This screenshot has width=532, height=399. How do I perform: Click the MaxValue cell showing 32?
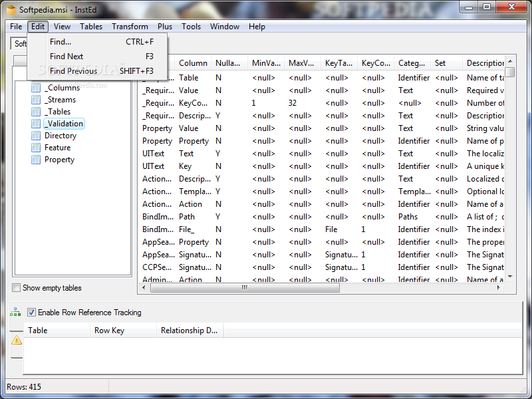point(303,103)
